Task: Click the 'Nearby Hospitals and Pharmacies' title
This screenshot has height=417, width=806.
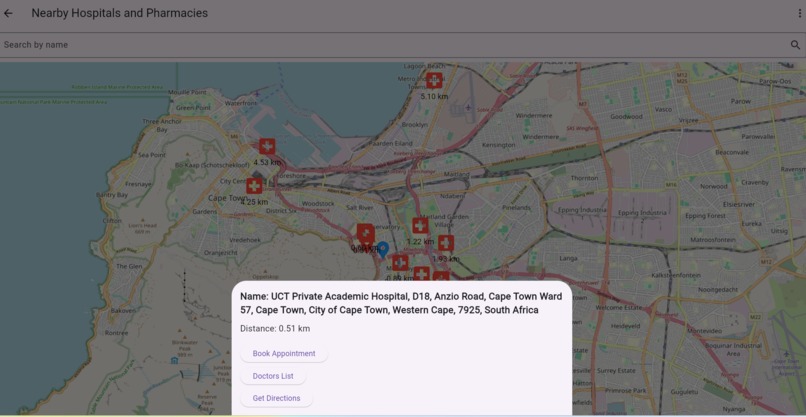Action: pyautogui.click(x=120, y=13)
